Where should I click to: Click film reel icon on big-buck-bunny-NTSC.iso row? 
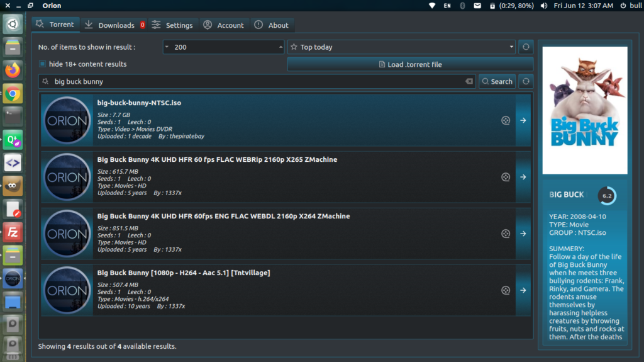506,120
